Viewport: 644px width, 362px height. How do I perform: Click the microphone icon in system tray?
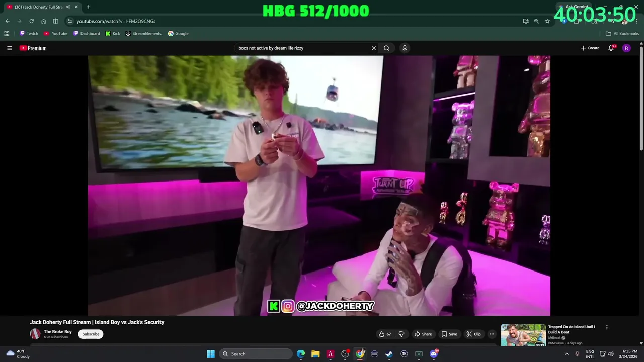[x=577, y=354]
